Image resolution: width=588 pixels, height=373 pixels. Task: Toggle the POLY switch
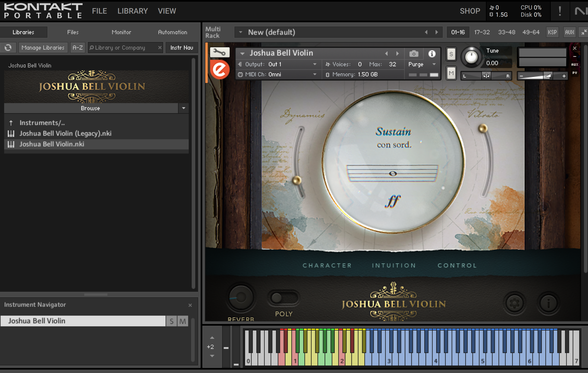coord(283,298)
